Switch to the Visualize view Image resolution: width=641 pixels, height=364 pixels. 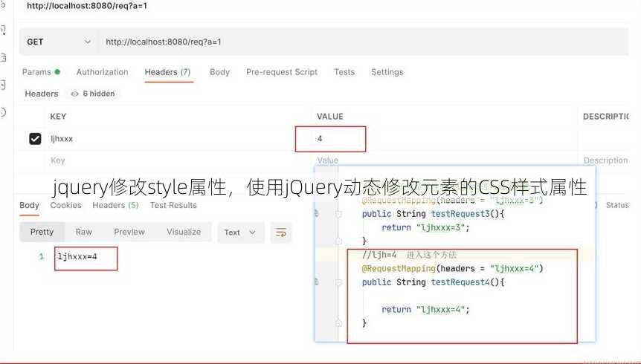click(184, 232)
